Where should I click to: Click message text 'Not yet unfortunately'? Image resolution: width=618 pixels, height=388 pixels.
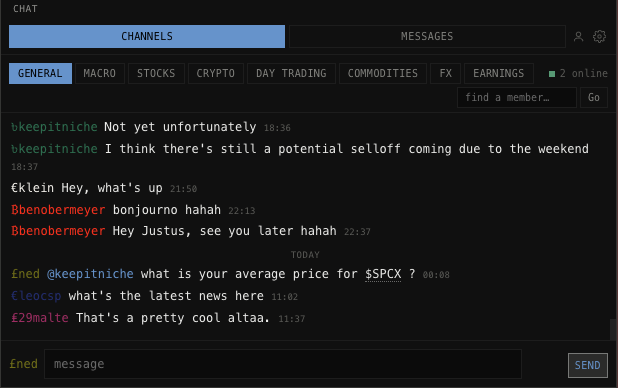tap(180, 127)
